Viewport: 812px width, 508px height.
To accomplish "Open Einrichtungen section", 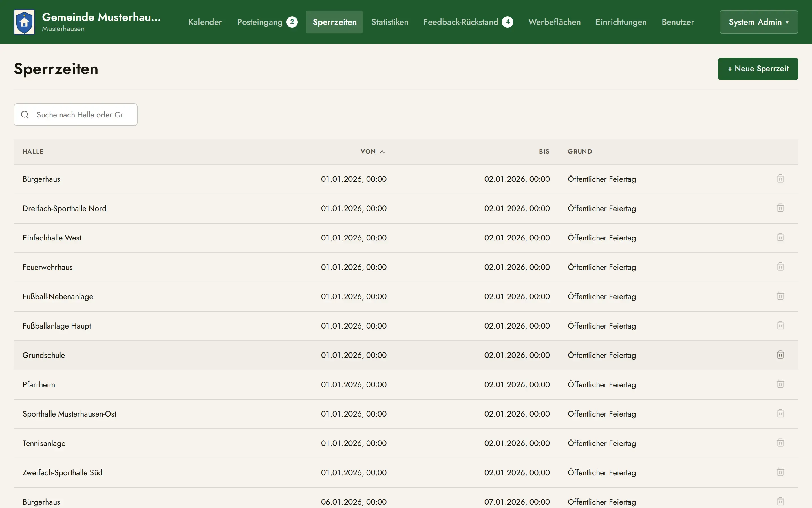I will [x=621, y=22].
